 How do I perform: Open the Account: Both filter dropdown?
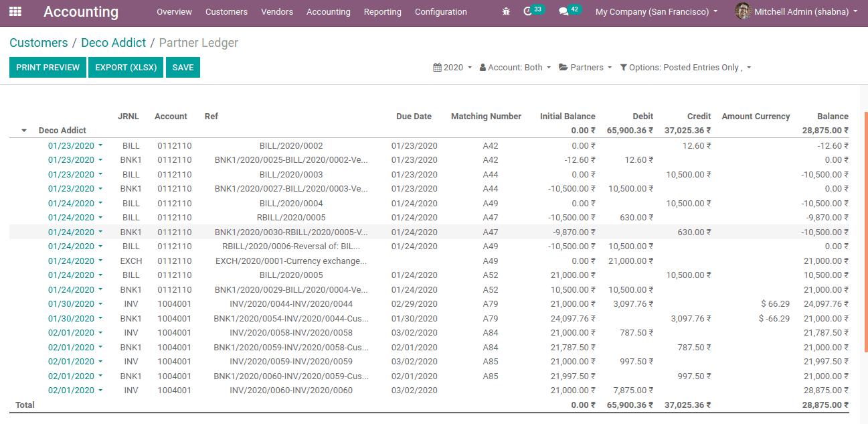tap(515, 68)
